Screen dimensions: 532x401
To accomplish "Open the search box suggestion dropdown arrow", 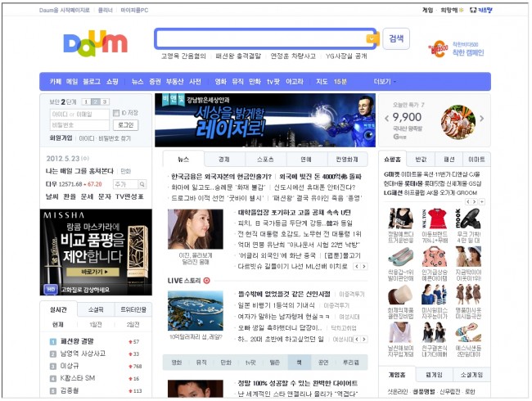I will pyautogui.click(x=371, y=38).
